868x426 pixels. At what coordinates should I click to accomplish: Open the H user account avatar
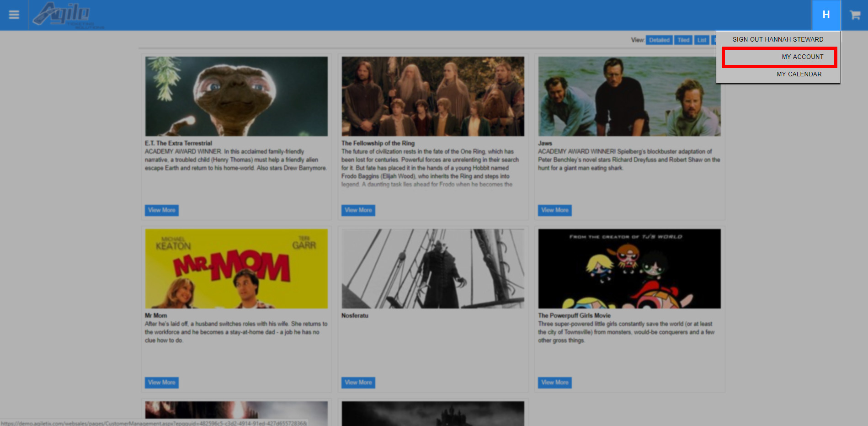pyautogui.click(x=826, y=15)
